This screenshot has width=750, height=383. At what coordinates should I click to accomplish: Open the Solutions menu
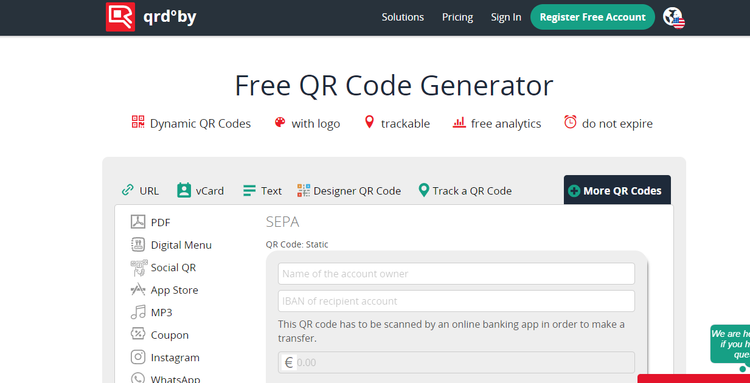[x=403, y=17]
